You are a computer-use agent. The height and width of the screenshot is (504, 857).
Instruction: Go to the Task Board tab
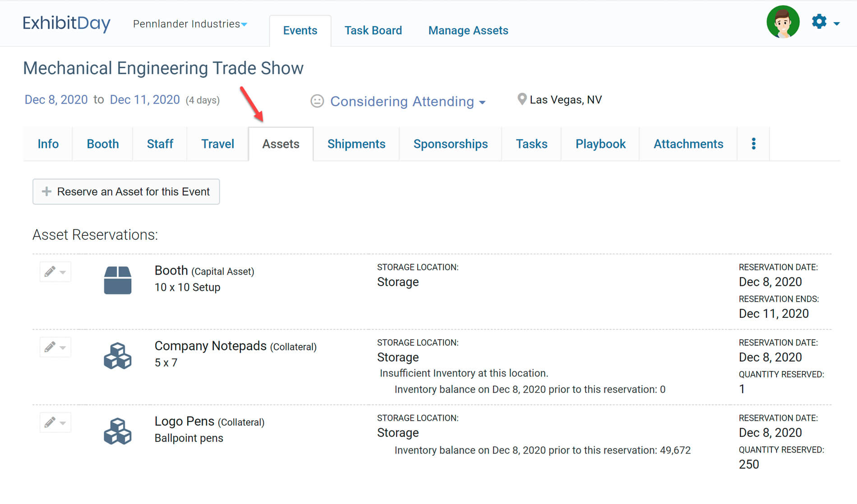373,30
